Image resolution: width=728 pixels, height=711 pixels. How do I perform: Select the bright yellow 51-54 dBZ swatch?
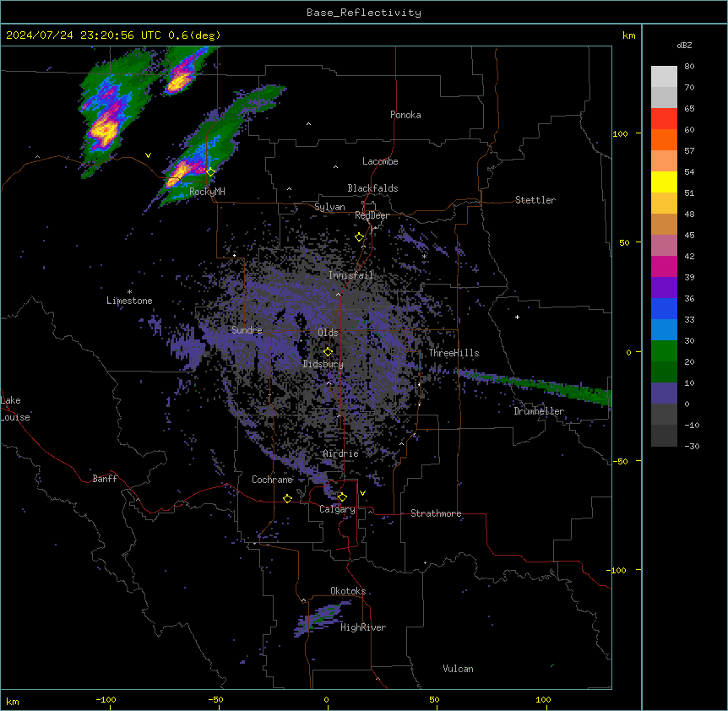[x=664, y=182]
